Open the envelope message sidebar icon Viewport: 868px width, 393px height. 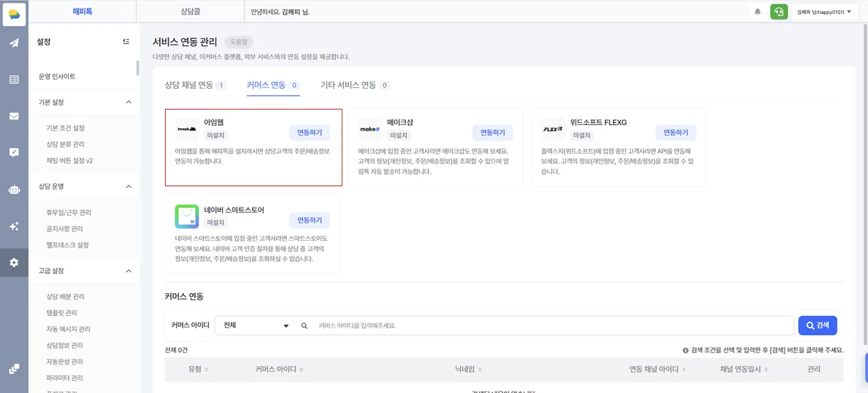click(14, 116)
